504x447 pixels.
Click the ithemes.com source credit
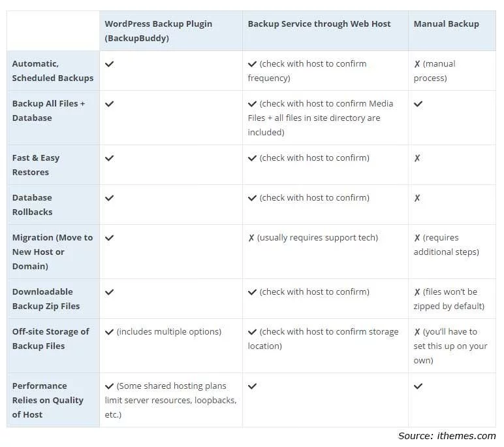[x=447, y=436]
